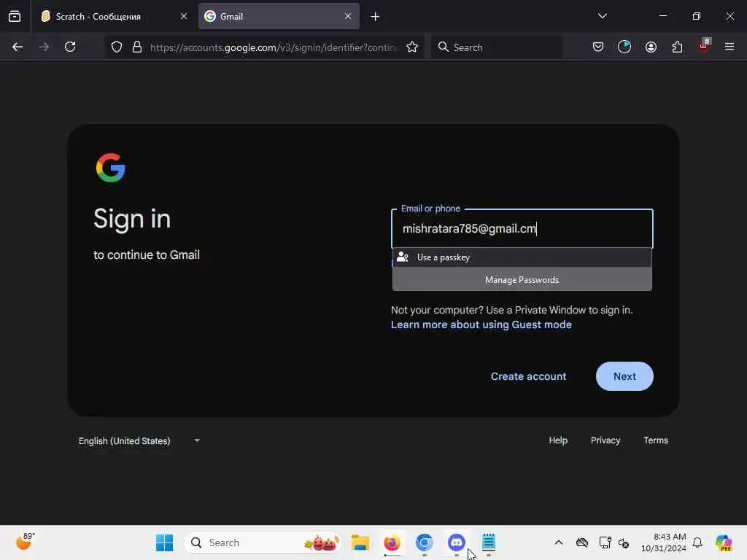The width and height of the screenshot is (747, 560).
Task: Launch Copilot preview taskbar icon
Action: (724, 542)
